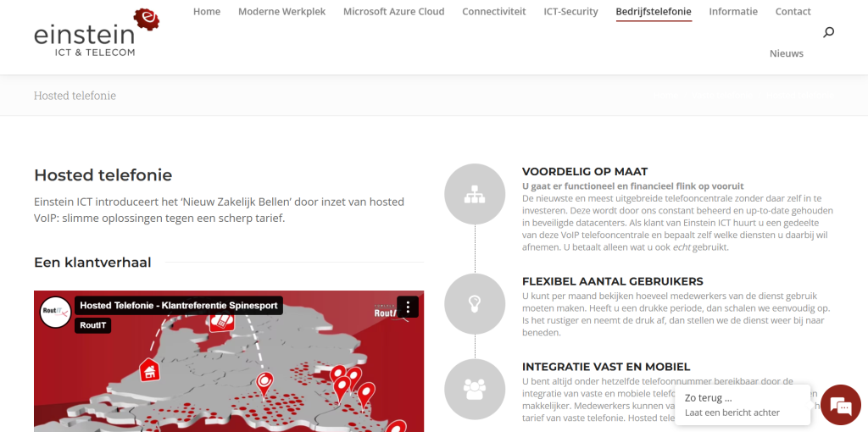The height and width of the screenshot is (432, 868).
Task: Open the video's three-dot options menu
Action: [x=408, y=307]
